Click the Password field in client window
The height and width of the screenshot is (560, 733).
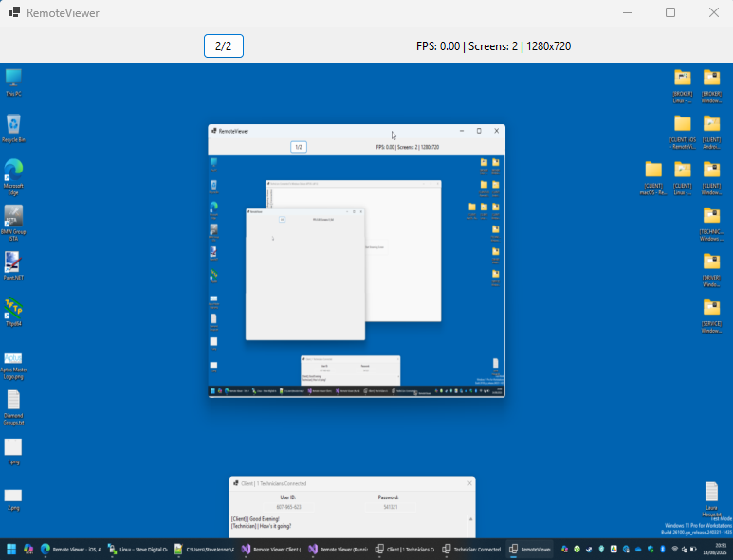[x=391, y=507]
